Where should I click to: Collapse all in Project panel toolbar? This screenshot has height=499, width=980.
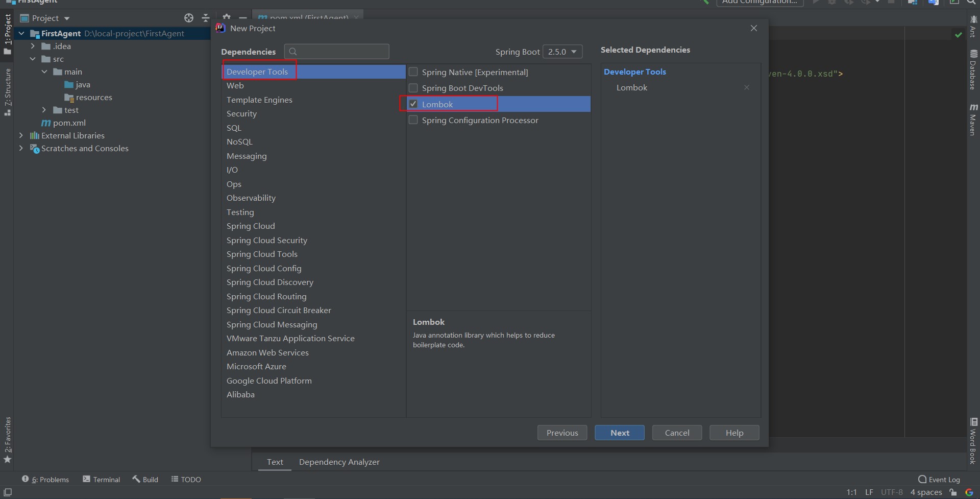pyautogui.click(x=206, y=18)
